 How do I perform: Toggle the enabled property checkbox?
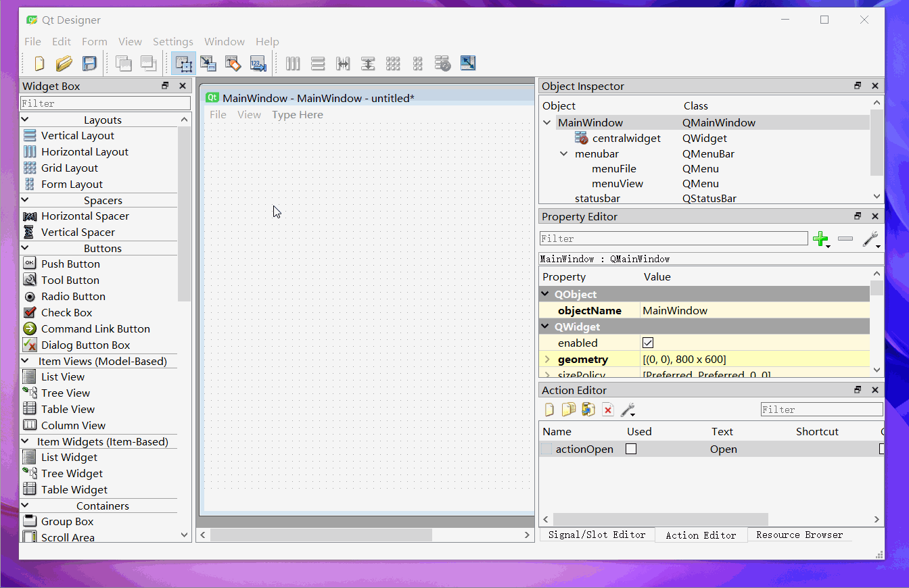point(648,343)
